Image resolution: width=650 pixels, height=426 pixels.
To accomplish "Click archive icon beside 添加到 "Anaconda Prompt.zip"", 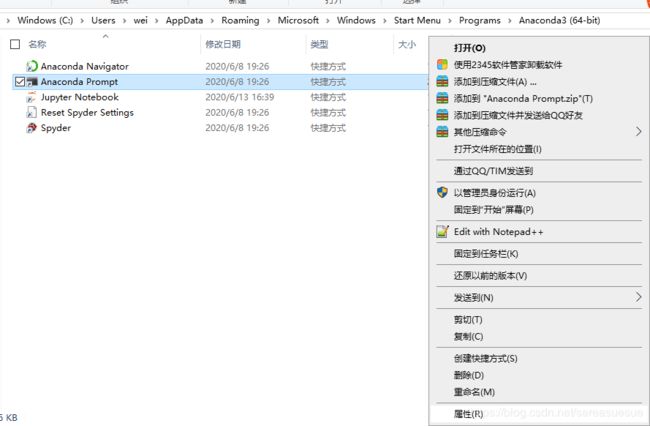I will point(442,99).
